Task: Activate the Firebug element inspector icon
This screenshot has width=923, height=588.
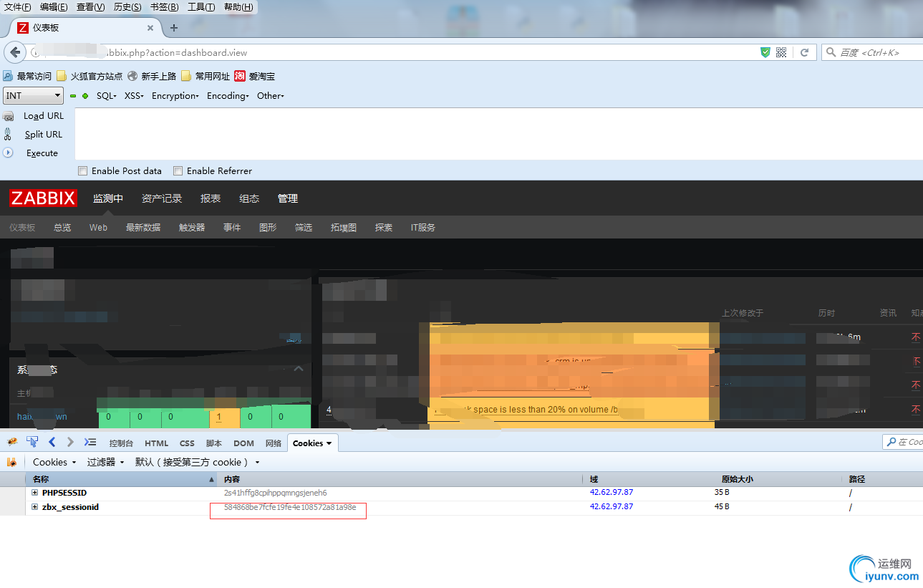Action: click(x=32, y=442)
